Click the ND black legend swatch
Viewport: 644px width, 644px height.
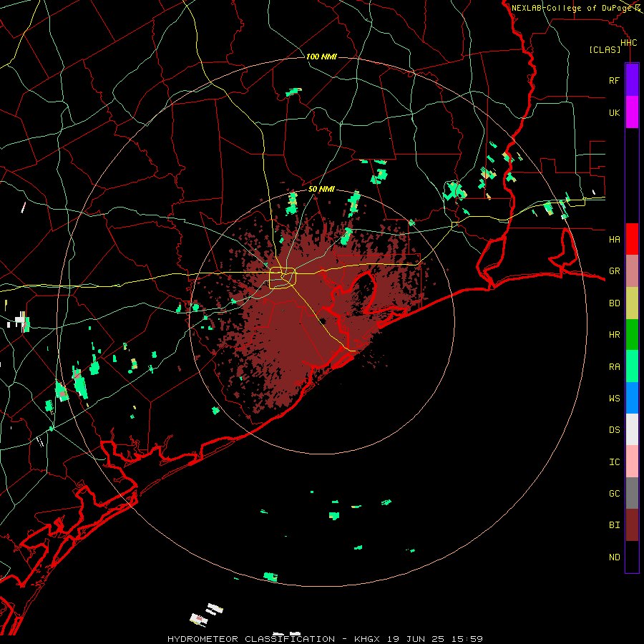tap(632, 557)
